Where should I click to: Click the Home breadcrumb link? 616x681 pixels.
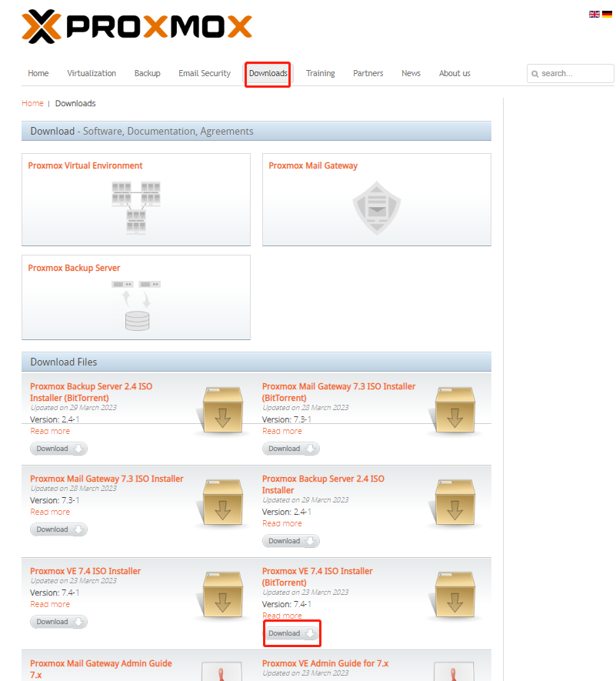tap(32, 103)
